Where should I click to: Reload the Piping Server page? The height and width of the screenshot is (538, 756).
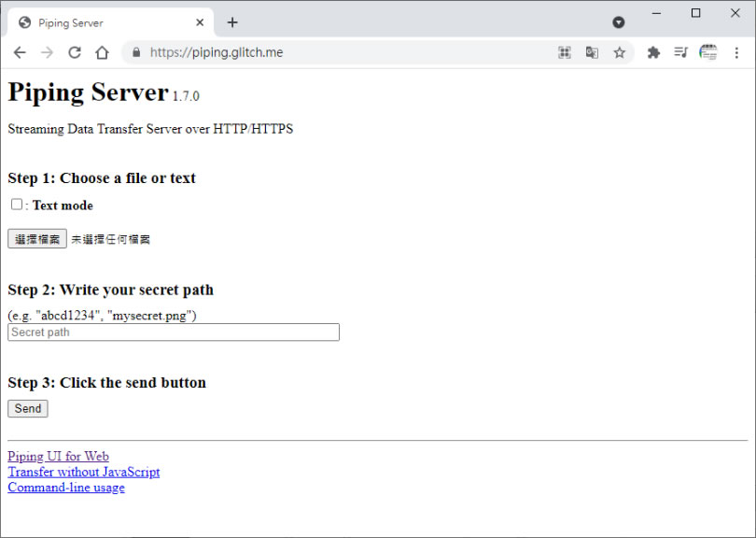point(75,52)
